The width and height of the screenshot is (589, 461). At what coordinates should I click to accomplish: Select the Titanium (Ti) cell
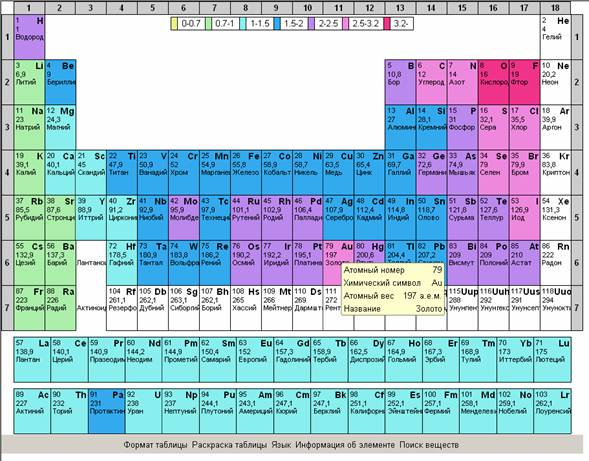point(122,172)
